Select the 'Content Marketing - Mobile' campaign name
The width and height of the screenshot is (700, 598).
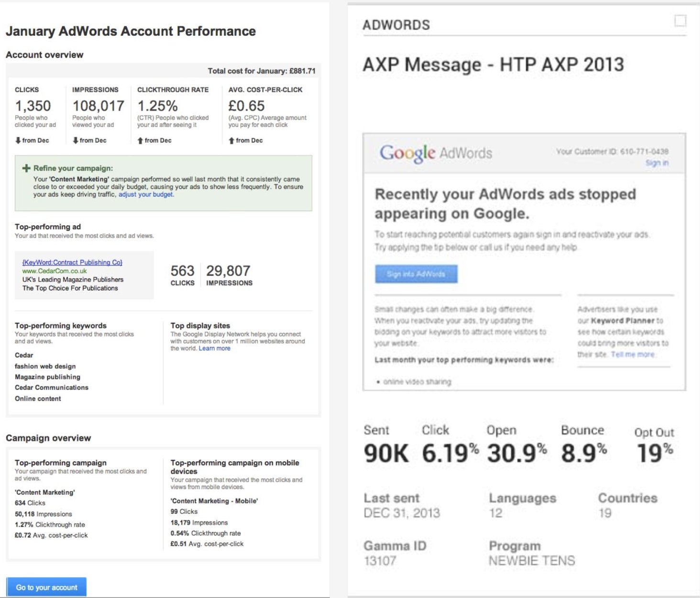tap(215, 501)
